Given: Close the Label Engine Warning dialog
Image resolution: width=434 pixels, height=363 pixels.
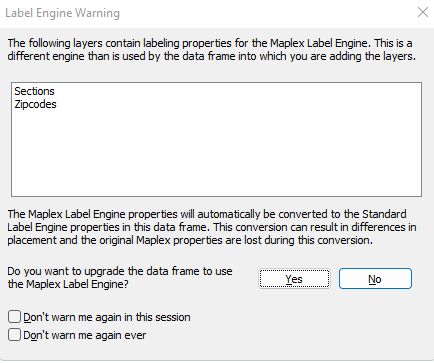Looking at the screenshot, I should [x=423, y=12].
